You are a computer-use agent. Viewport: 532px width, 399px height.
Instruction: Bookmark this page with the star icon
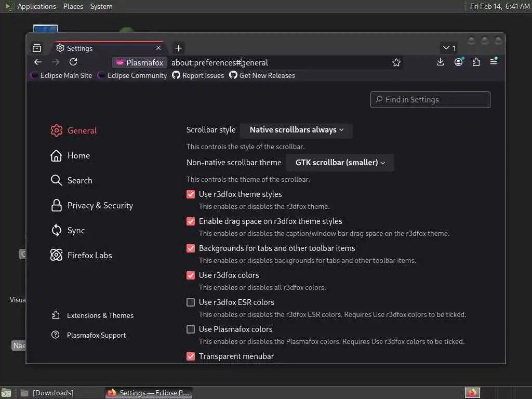point(396,62)
